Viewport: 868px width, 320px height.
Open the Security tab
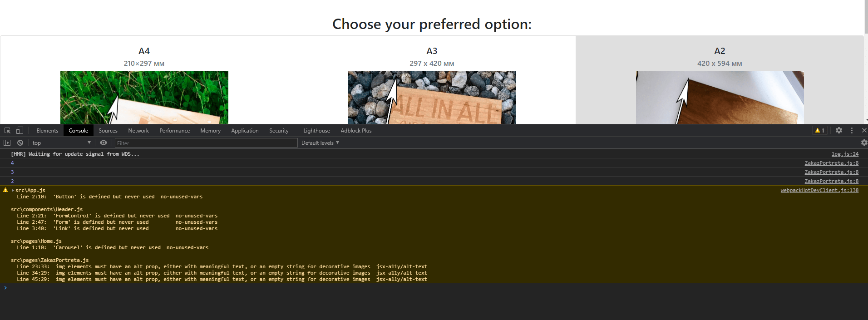pyautogui.click(x=279, y=131)
